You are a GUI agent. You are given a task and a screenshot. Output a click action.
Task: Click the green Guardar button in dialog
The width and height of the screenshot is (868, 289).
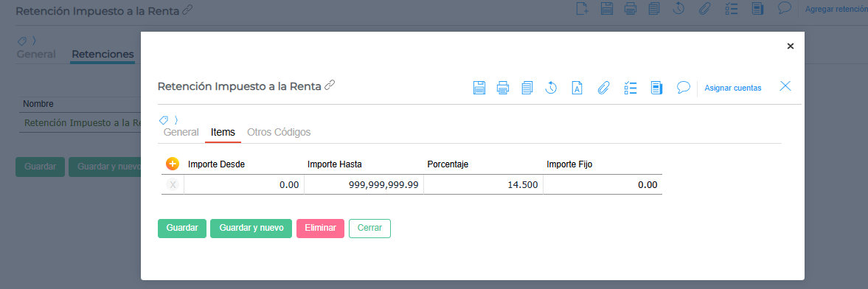point(182,228)
